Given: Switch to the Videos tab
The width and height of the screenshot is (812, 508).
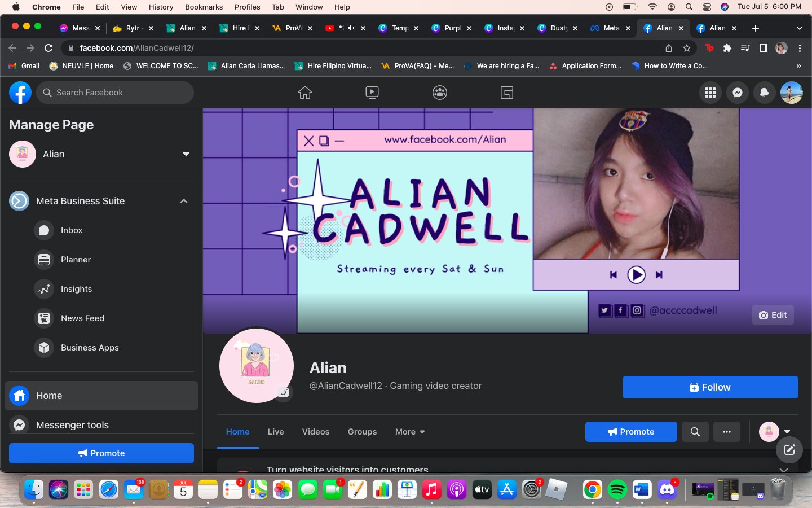Looking at the screenshot, I should point(316,432).
